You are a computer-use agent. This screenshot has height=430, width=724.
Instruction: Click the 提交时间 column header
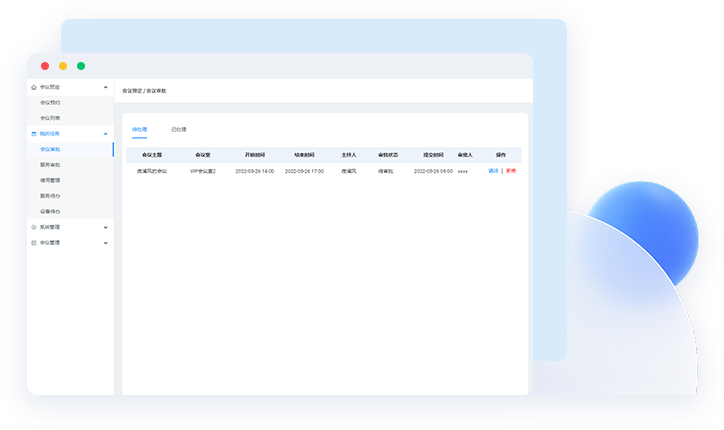click(433, 155)
